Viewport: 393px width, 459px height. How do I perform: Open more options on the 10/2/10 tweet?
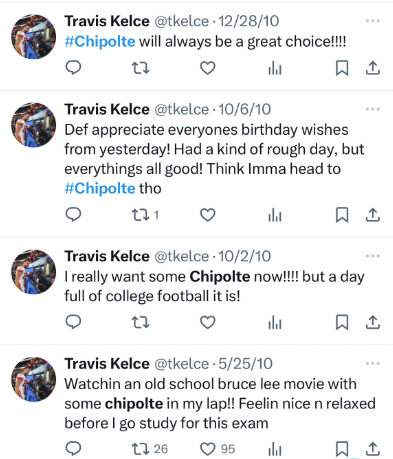pos(373,256)
